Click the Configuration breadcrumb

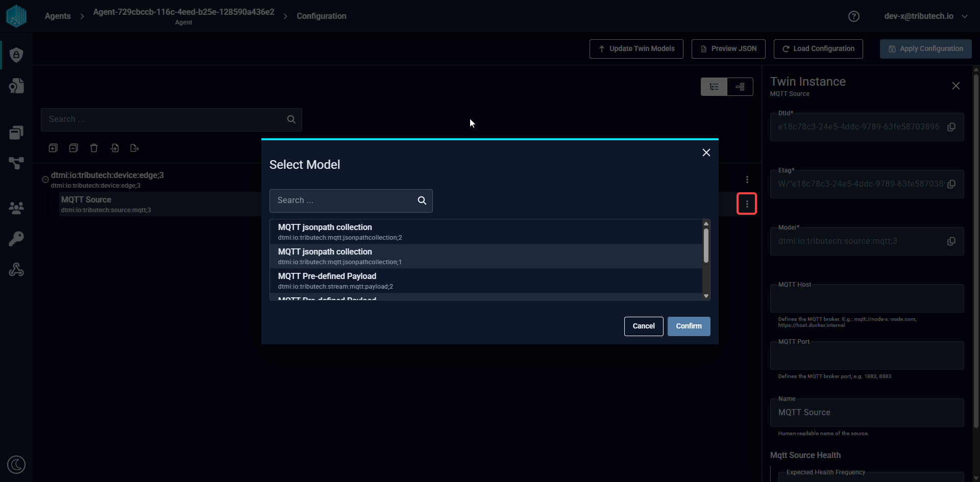coord(322,16)
